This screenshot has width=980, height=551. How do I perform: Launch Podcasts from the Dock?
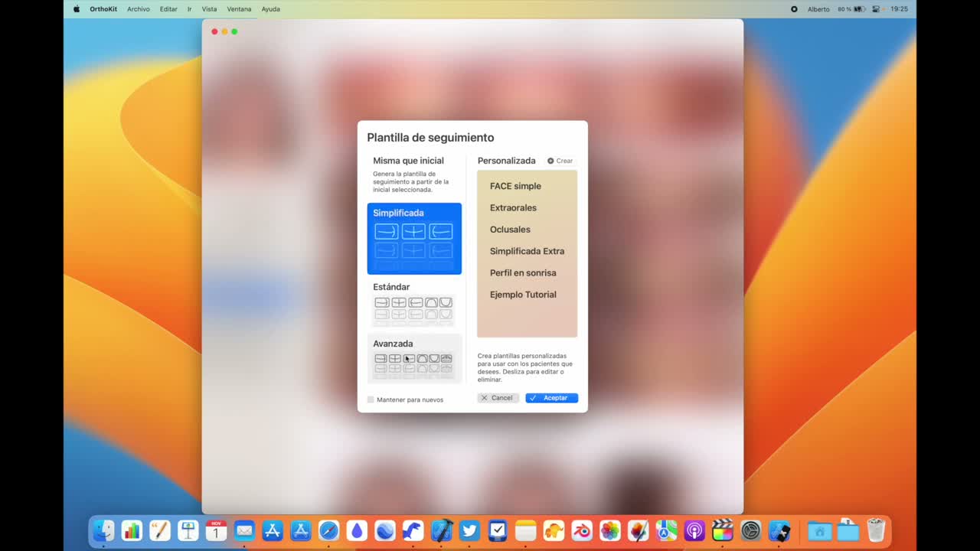pyautogui.click(x=694, y=530)
